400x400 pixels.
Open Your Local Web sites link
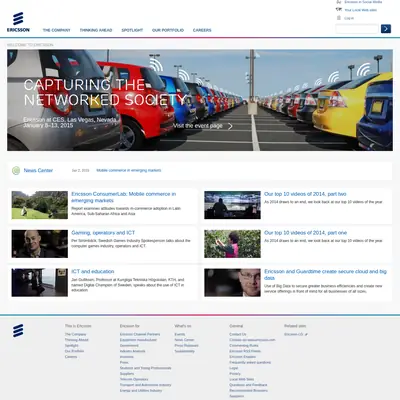[x=360, y=10]
